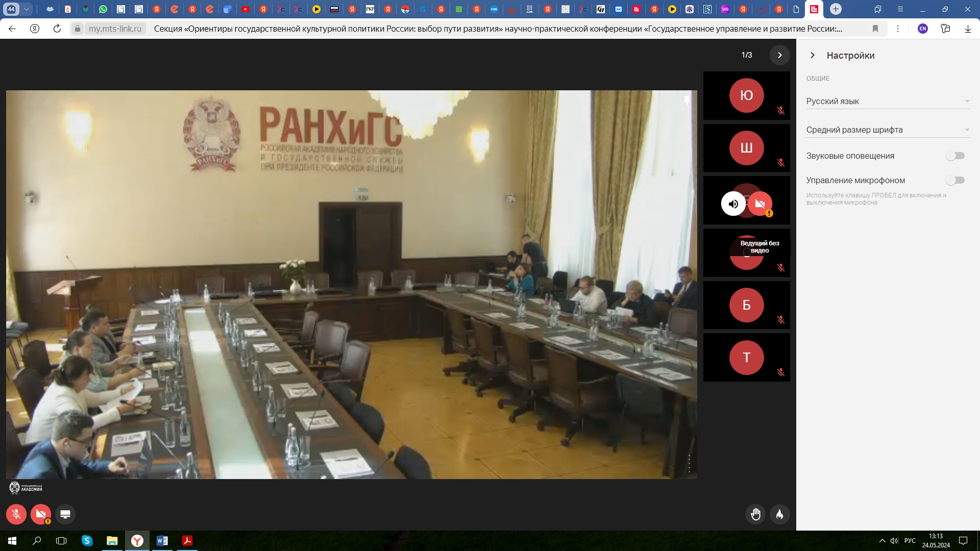Start screen sharing with the monitor icon
The image size is (980, 551).
pyautogui.click(x=65, y=514)
